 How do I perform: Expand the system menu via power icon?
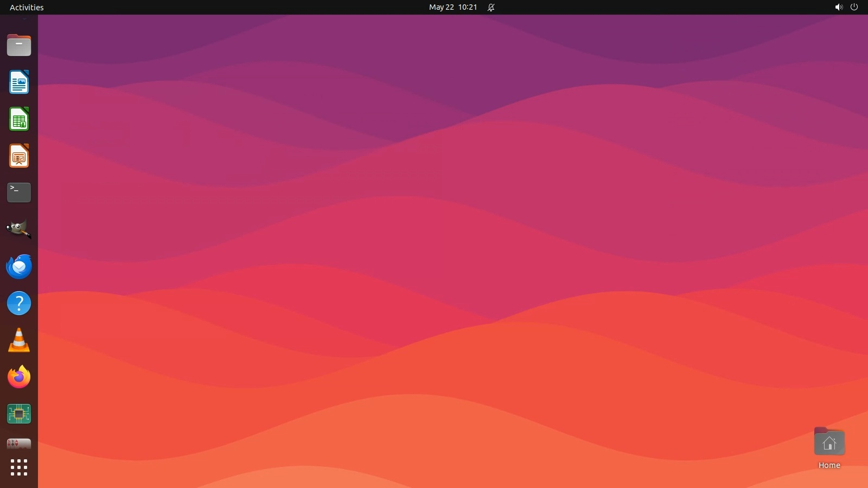tap(854, 8)
